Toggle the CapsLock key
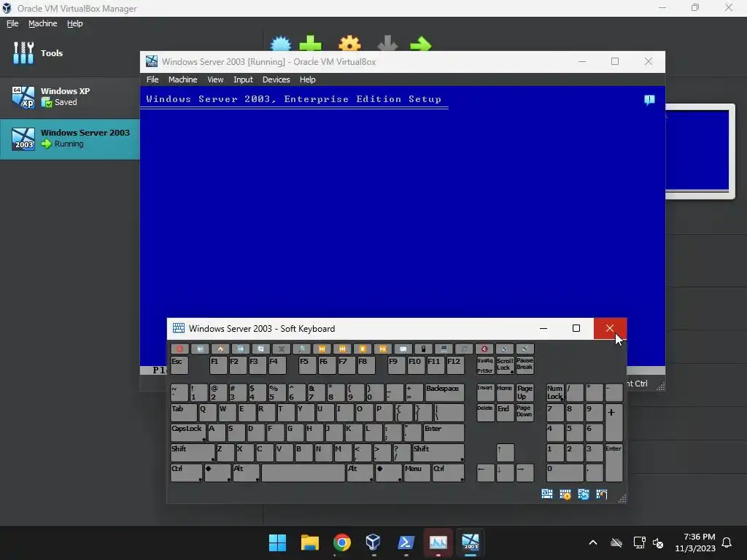Screen dimensions: 747x560 click(x=189, y=432)
